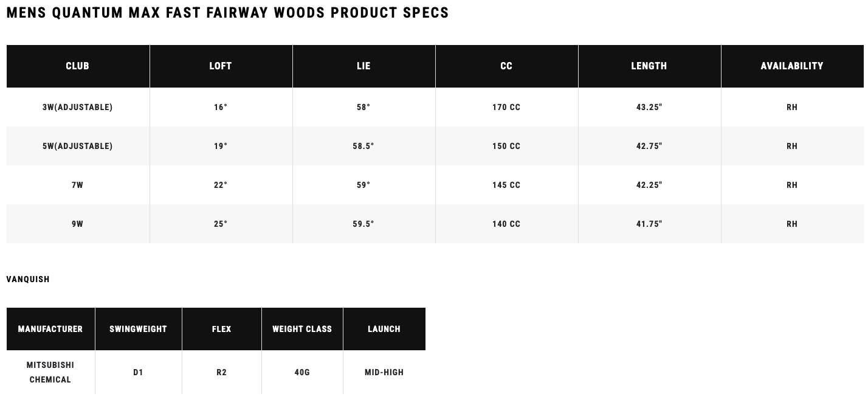Click the 42.75" length value
Image resolution: width=868 pixels, height=405 pixels.
pos(649,146)
